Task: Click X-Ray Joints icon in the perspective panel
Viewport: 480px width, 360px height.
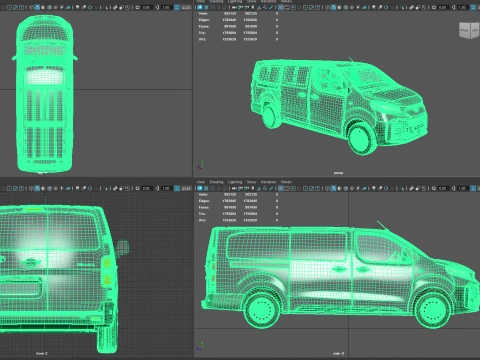Action: [x=424, y=7]
